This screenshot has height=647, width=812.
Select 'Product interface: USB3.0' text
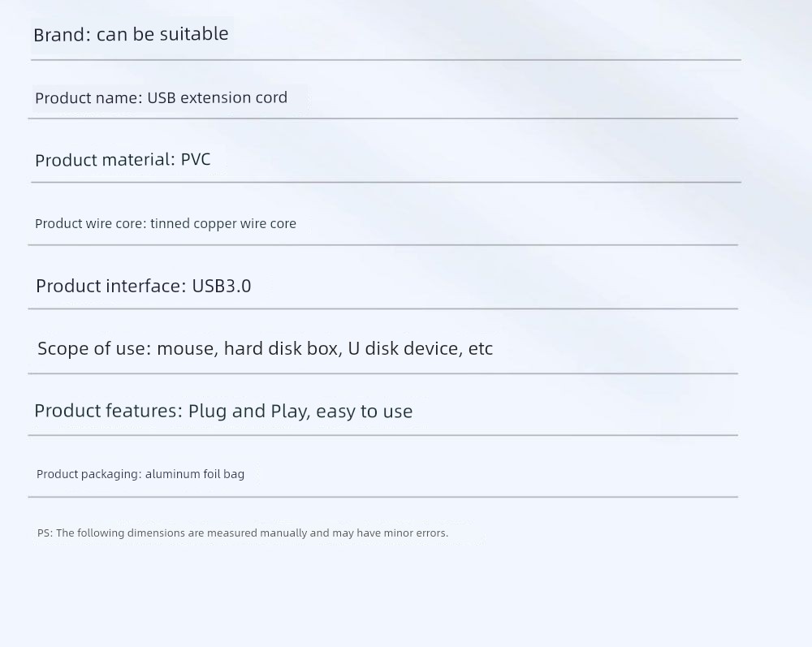coord(144,286)
